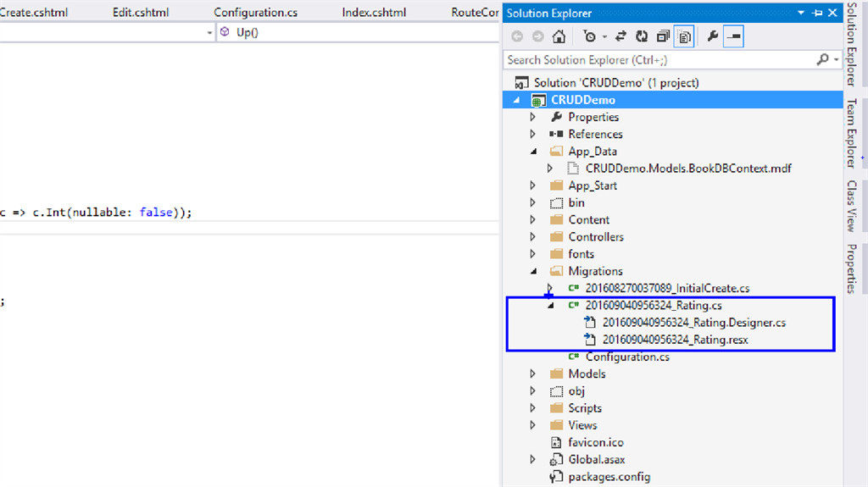Click Forward arrow in Solution Explorer toolbar
Viewport: 868px width, 487px height.
click(x=537, y=36)
